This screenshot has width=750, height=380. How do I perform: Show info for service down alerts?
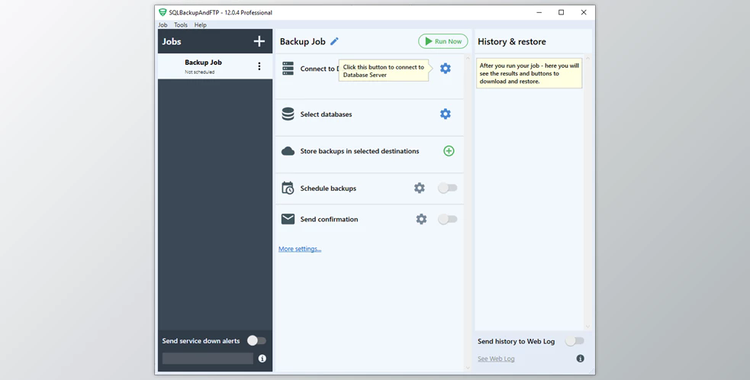(262, 358)
